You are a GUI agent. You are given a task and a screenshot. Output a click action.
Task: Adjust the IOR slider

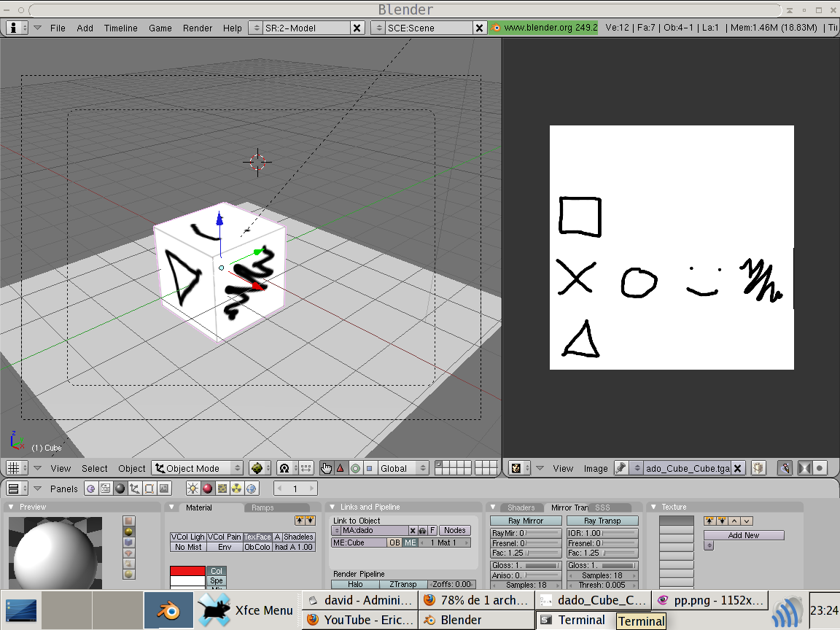pyautogui.click(x=602, y=533)
